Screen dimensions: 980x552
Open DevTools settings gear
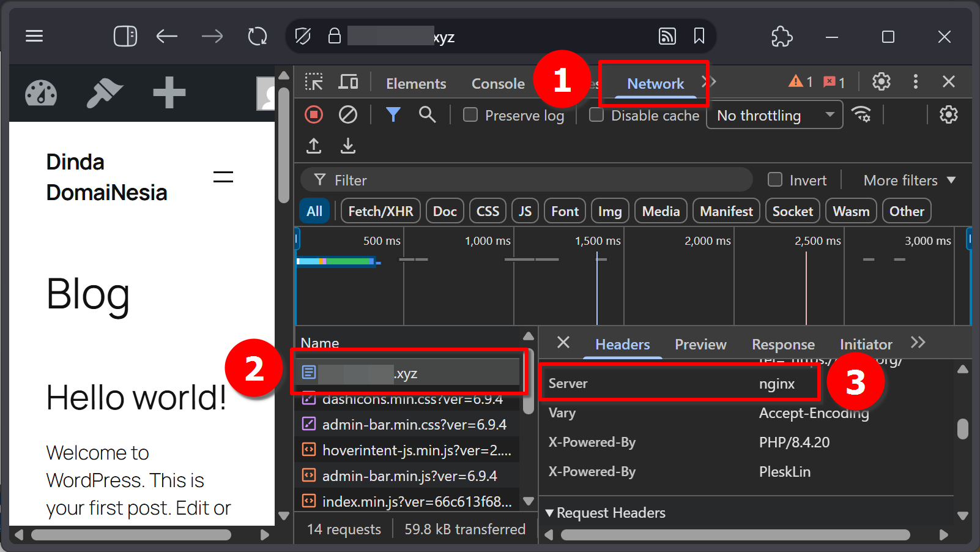pyautogui.click(x=882, y=81)
